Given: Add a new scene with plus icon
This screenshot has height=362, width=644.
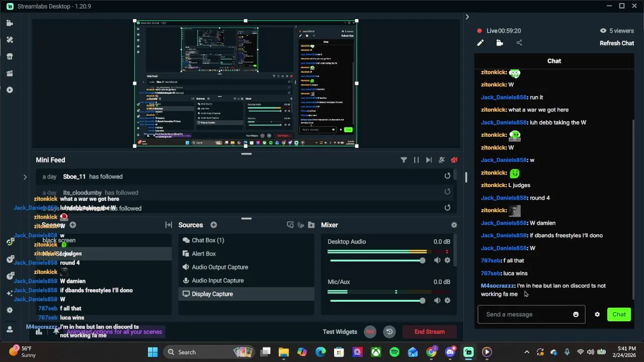Looking at the screenshot, I should (x=72, y=225).
